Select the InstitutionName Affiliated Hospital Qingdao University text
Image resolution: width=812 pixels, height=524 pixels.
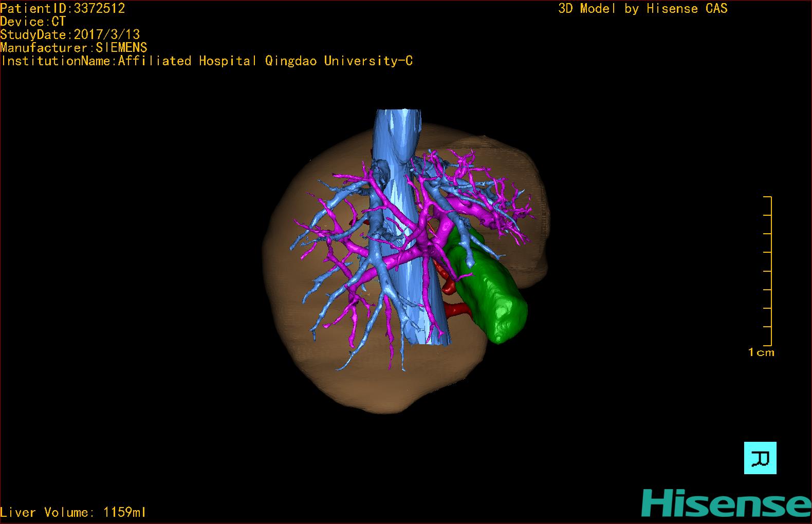point(207,61)
